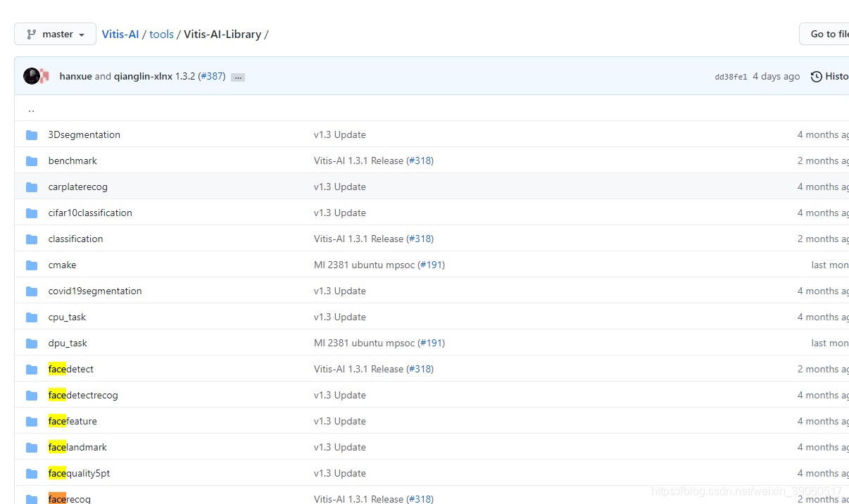The width and height of the screenshot is (849, 504).
Task: Click the covid19segmentation folder icon
Action: point(32,291)
